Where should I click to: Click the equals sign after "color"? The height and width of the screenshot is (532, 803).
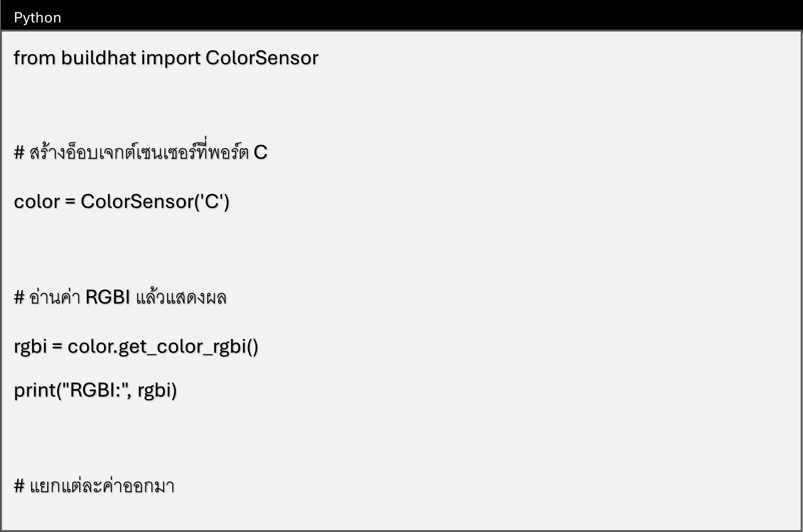pos(70,202)
